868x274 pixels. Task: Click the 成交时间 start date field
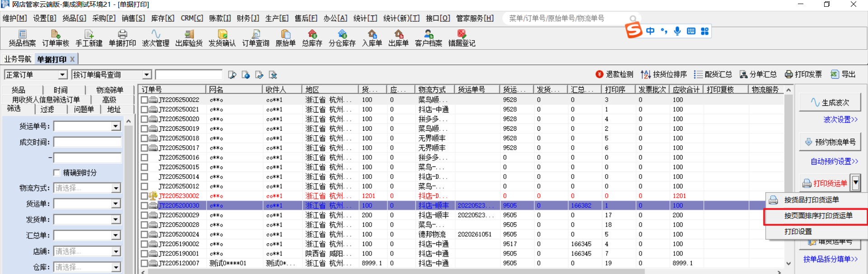pyautogui.click(x=88, y=142)
